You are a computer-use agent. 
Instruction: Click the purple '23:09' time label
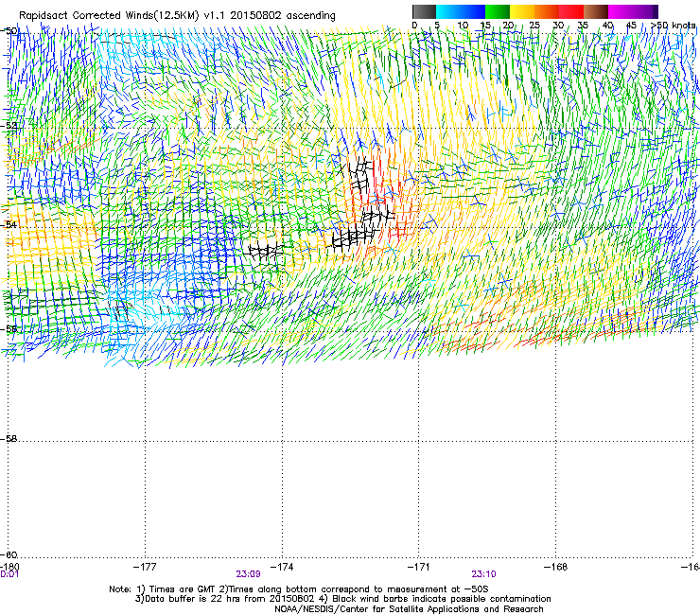tap(248, 574)
